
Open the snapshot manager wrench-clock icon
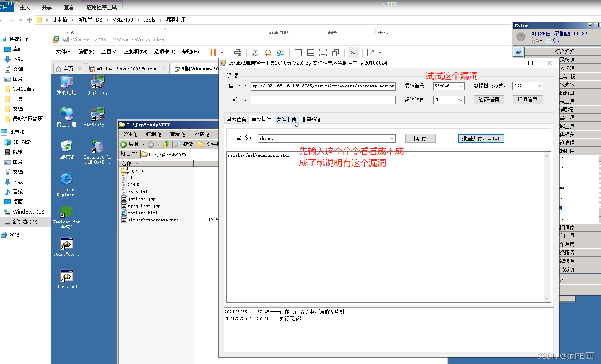coord(281,53)
